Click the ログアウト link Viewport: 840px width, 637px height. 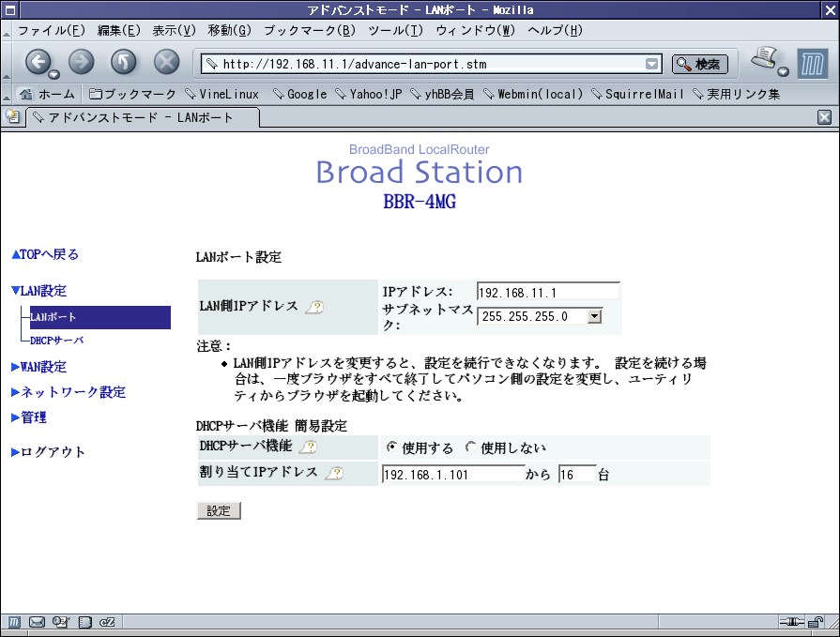48,452
